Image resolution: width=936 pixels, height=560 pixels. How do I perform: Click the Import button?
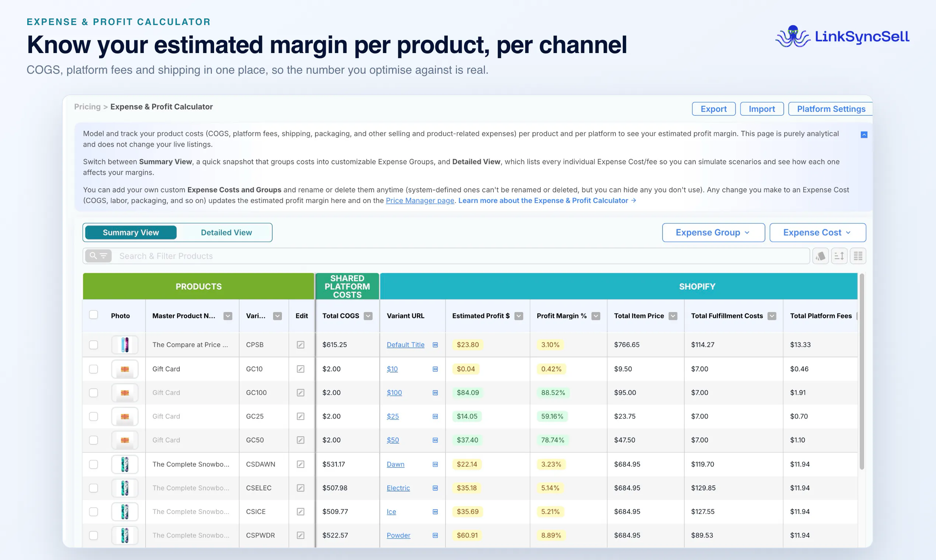762,109
